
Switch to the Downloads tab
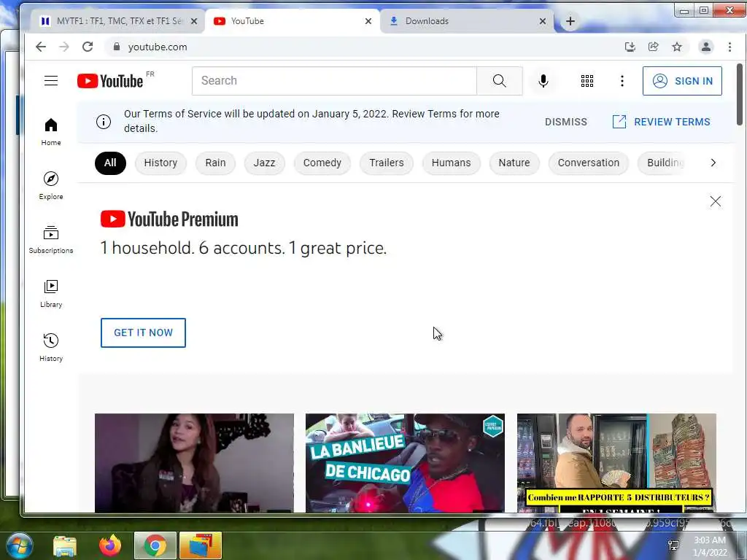click(x=467, y=21)
